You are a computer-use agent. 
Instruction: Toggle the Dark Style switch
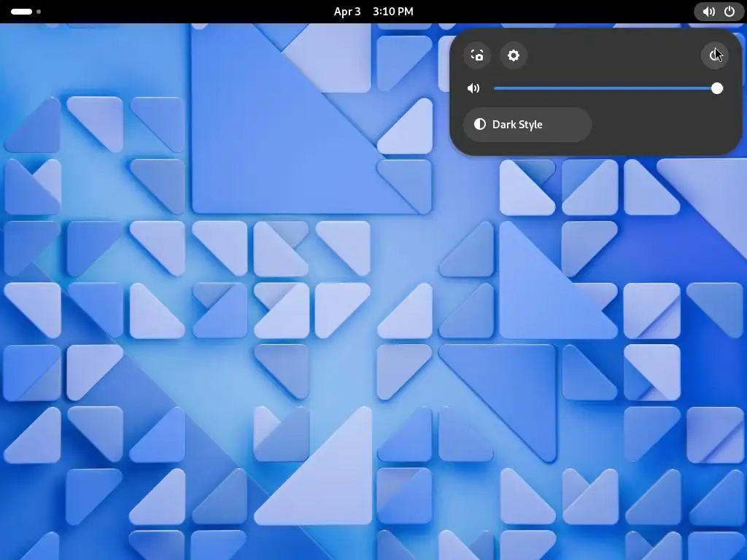point(527,124)
